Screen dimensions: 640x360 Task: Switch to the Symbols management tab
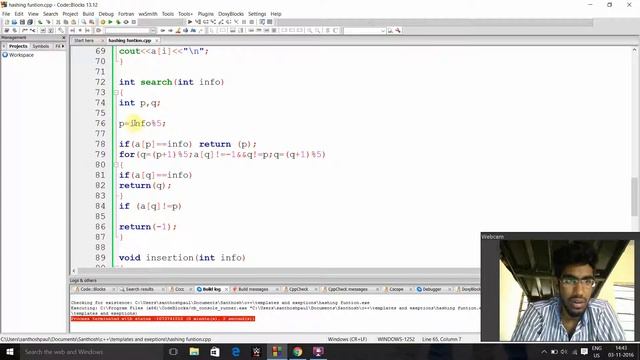coord(41,46)
